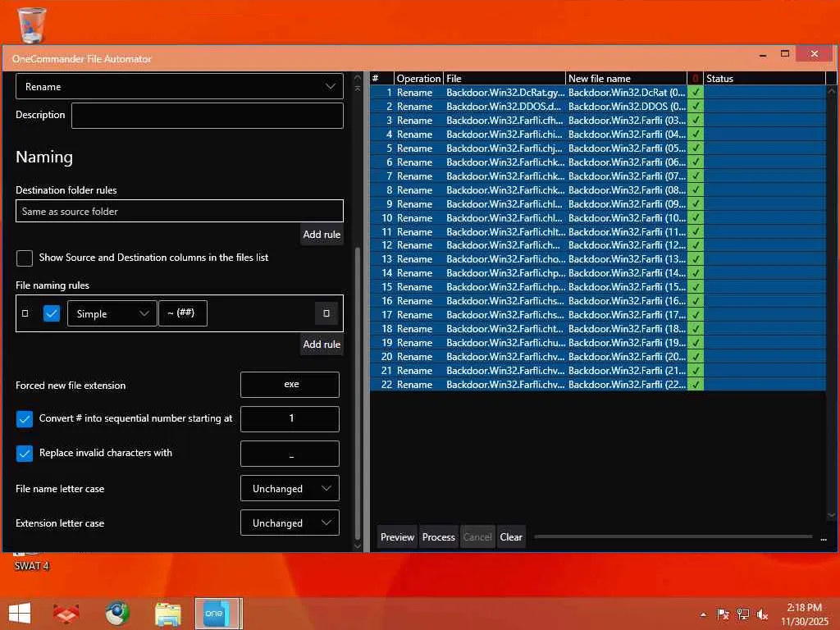This screenshot has width=840, height=630.
Task: Toggle Show Source and Destination columns checkbox
Action: click(25, 258)
